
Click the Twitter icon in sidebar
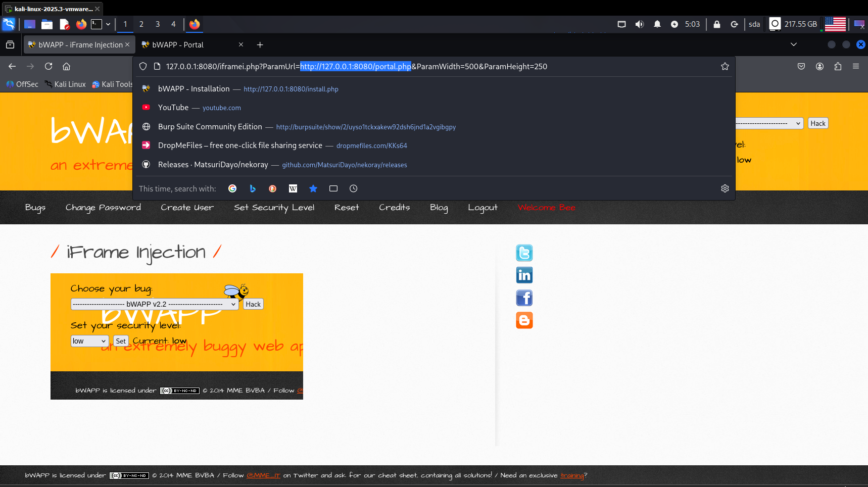tap(524, 253)
